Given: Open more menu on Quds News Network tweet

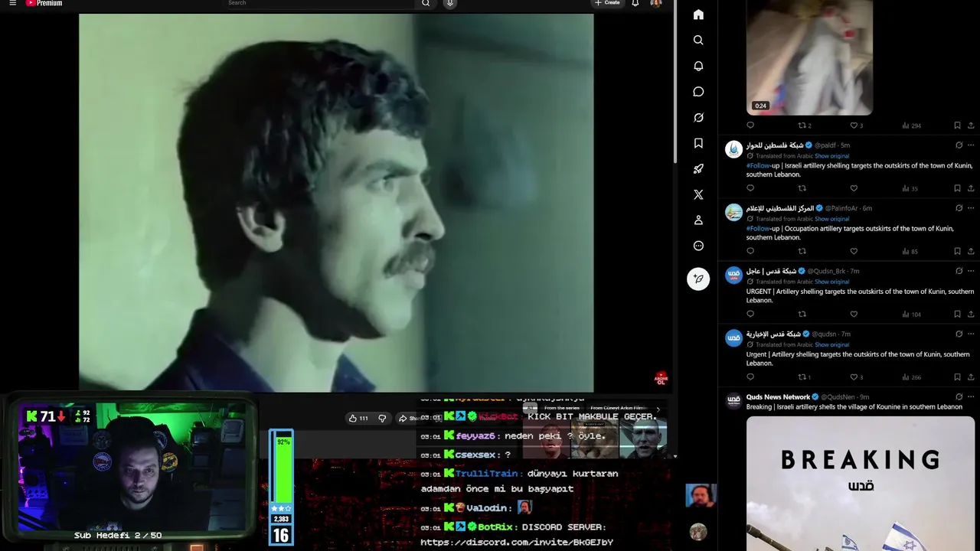Looking at the screenshot, I should pyautogui.click(x=971, y=397).
